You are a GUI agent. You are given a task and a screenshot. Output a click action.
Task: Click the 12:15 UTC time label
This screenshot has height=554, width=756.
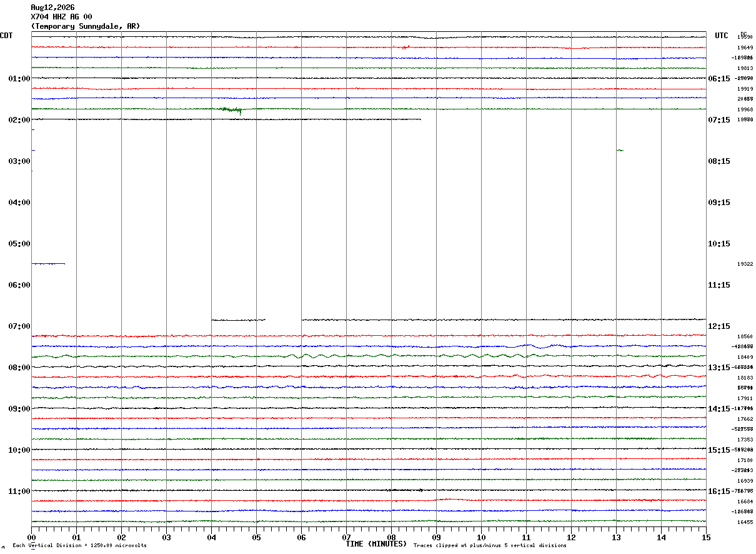[719, 326]
